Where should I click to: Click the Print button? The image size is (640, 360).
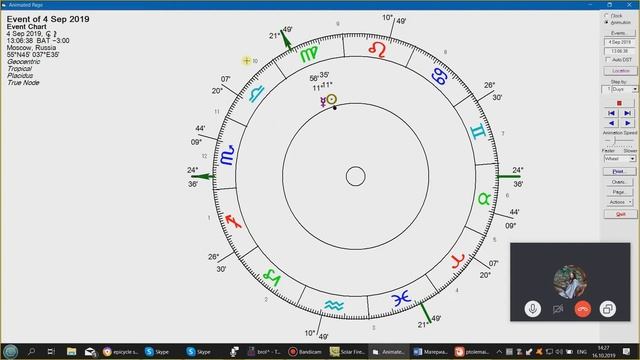(619, 171)
